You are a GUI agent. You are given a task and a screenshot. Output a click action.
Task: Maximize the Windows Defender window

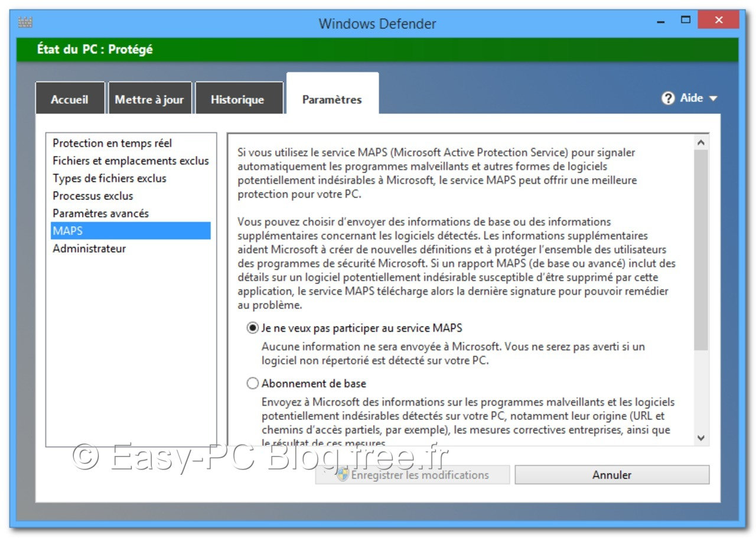coord(685,20)
